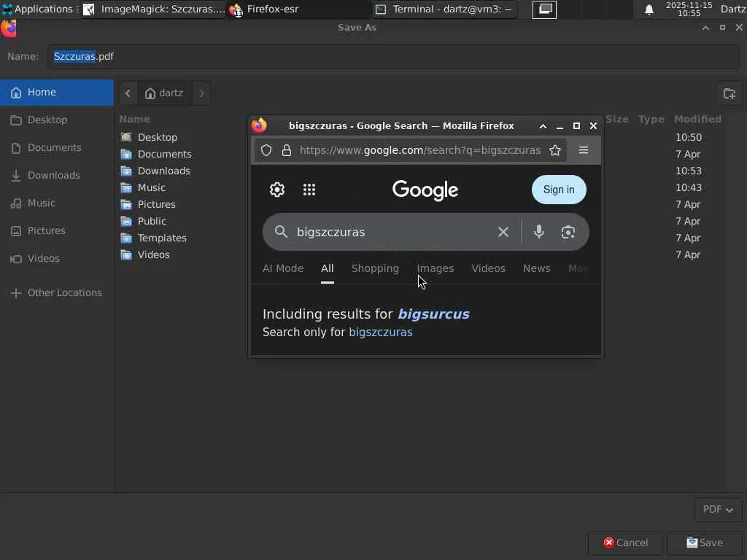Go forward with right chevron in path bar

[x=201, y=93]
